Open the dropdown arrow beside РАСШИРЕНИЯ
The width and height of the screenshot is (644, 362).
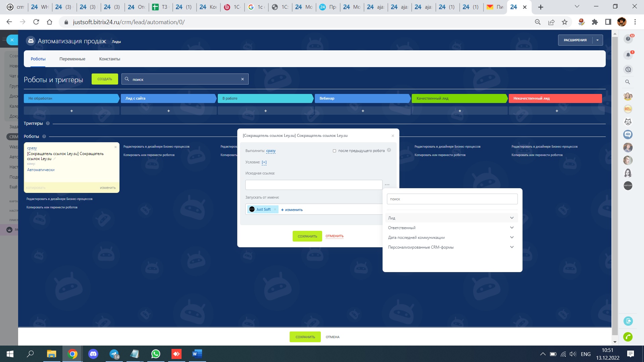[x=597, y=40]
